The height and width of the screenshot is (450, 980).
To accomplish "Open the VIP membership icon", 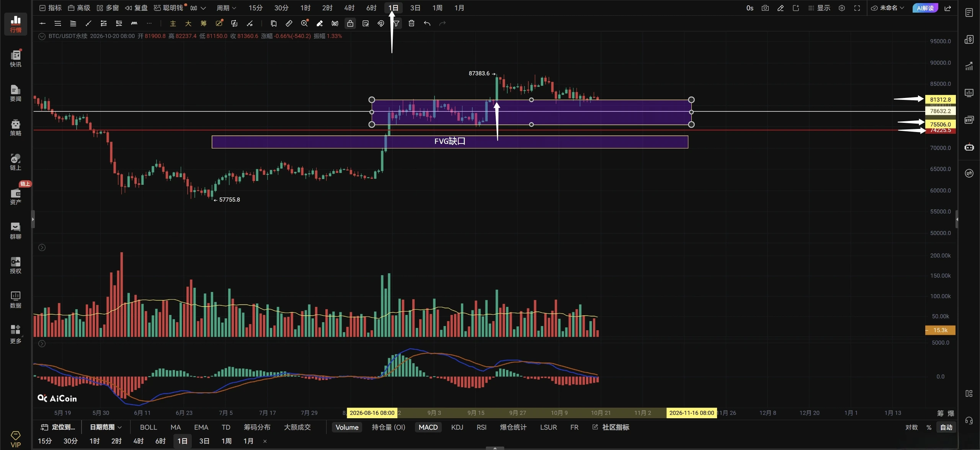I will [16, 439].
